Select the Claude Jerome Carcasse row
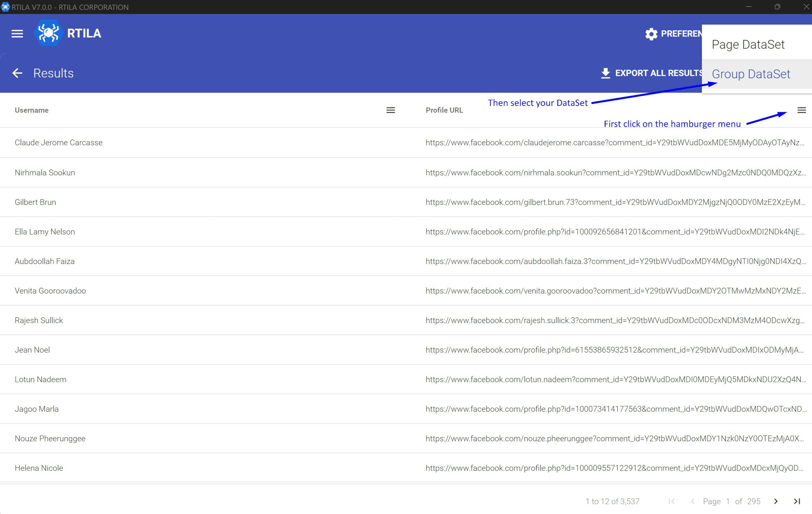The height and width of the screenshot is (514, 812). (x=406, y=143)
